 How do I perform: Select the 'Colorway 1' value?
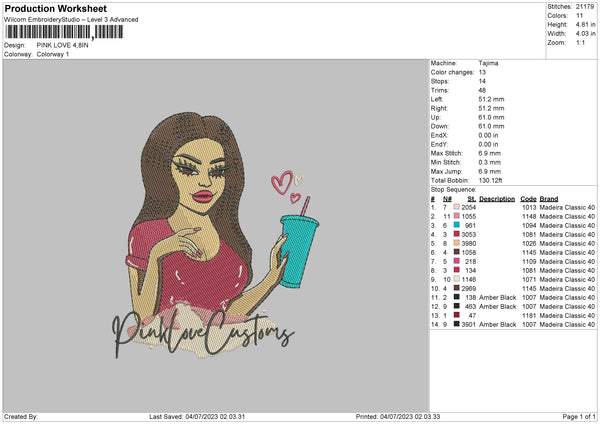tap(53, 54)
